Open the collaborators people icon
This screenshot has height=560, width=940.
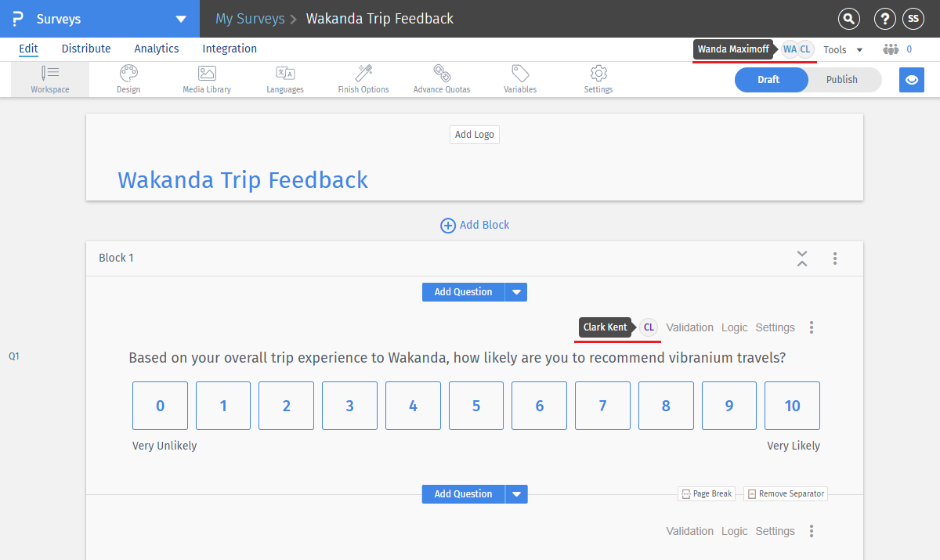coord(891,49)
